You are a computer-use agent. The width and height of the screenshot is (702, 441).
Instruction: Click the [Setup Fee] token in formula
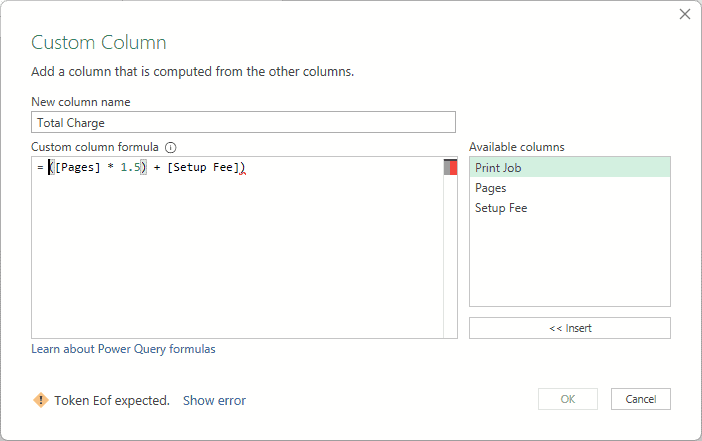pyautogui.click(x=203, y=167)
